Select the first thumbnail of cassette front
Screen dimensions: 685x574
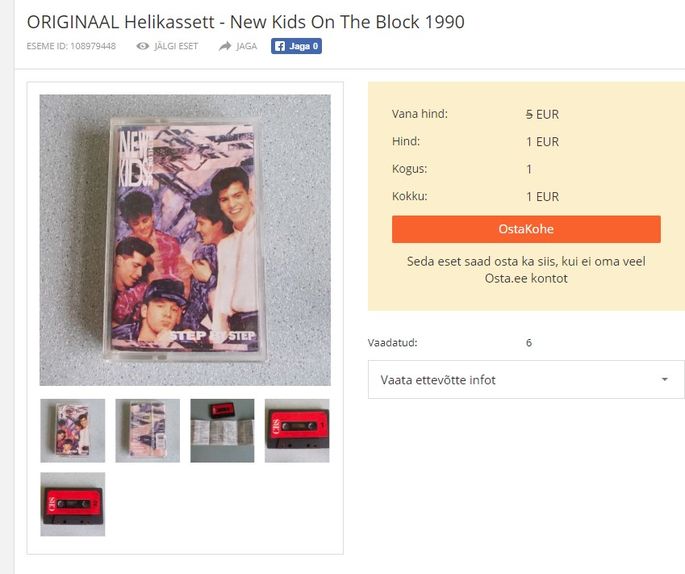coord(73,430)
